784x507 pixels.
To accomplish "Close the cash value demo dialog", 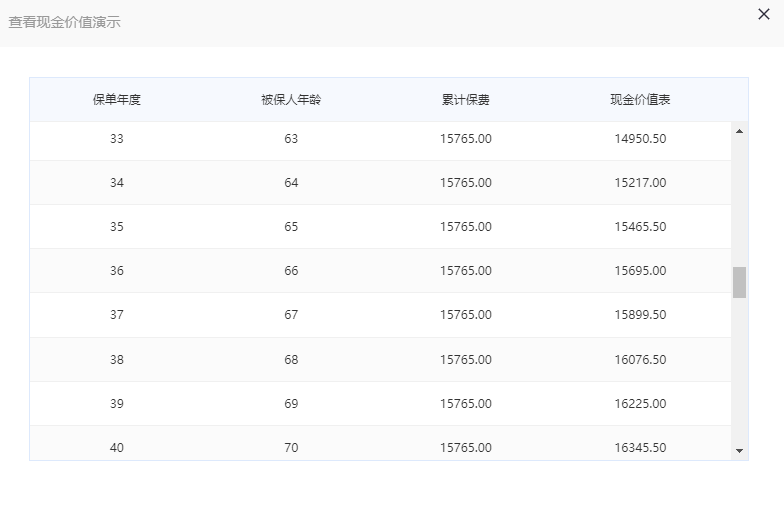I will 764,14.
